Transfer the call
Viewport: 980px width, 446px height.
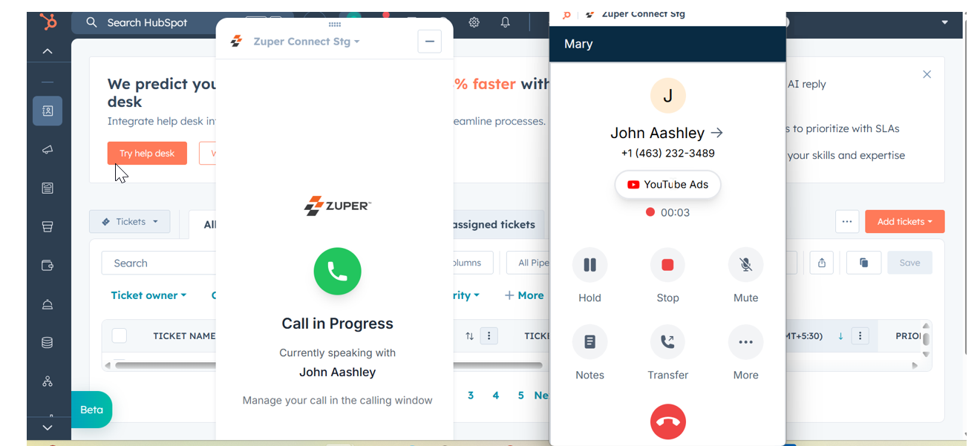(667, 342)
